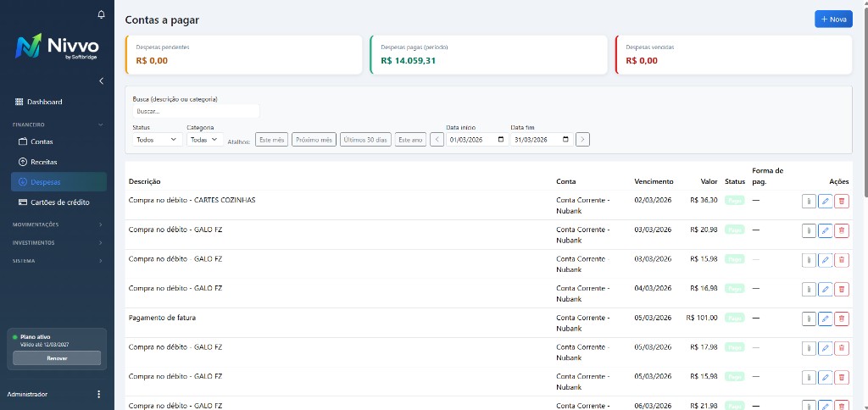Apply the Últimos 30 dias shortcut

pos(365,139)
